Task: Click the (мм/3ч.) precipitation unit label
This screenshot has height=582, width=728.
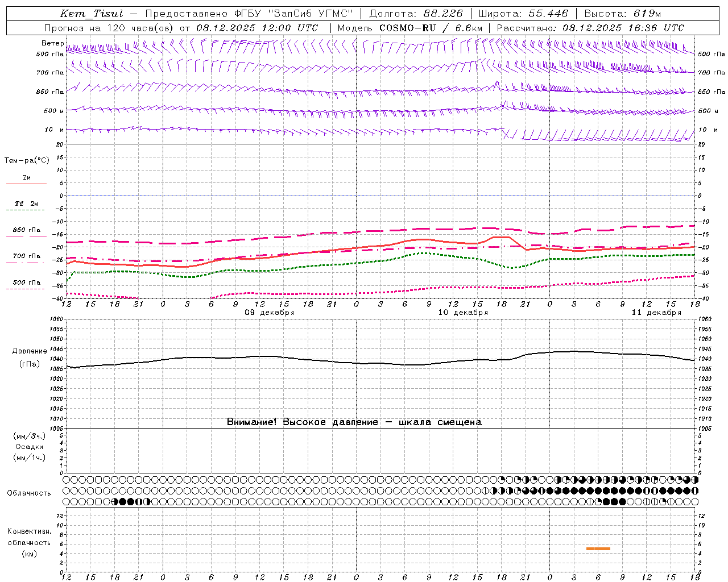Action: (x=30, y=436)
